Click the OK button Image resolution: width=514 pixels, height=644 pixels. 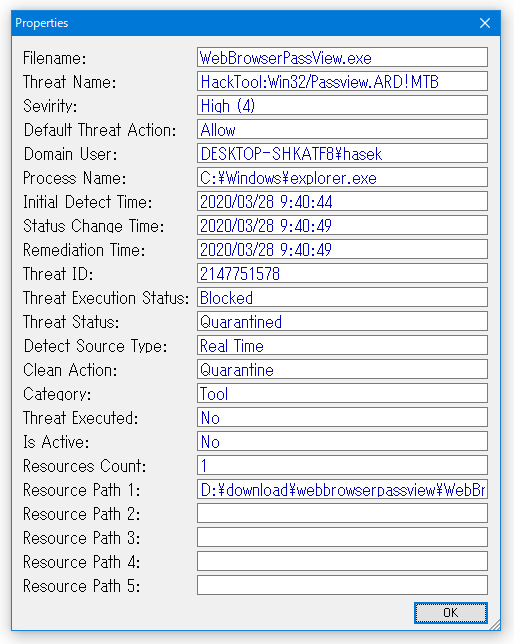(451, 613)
